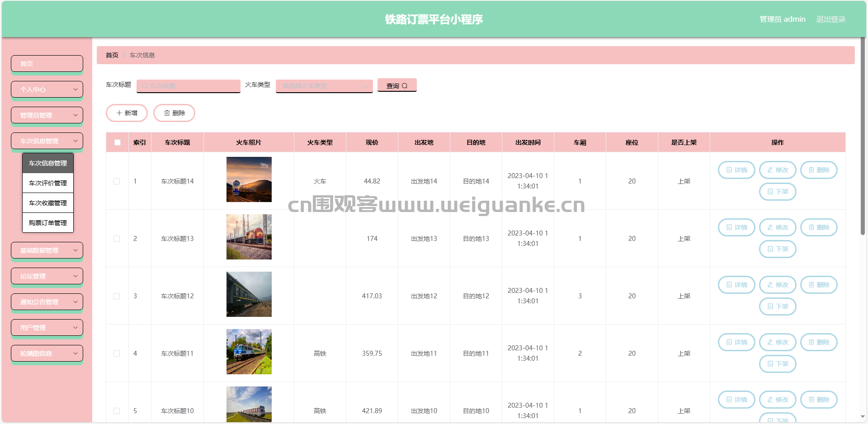868x424 pixels.
Task: Expand 通知公告管理 sidebar menu
Action: [47, 302]
